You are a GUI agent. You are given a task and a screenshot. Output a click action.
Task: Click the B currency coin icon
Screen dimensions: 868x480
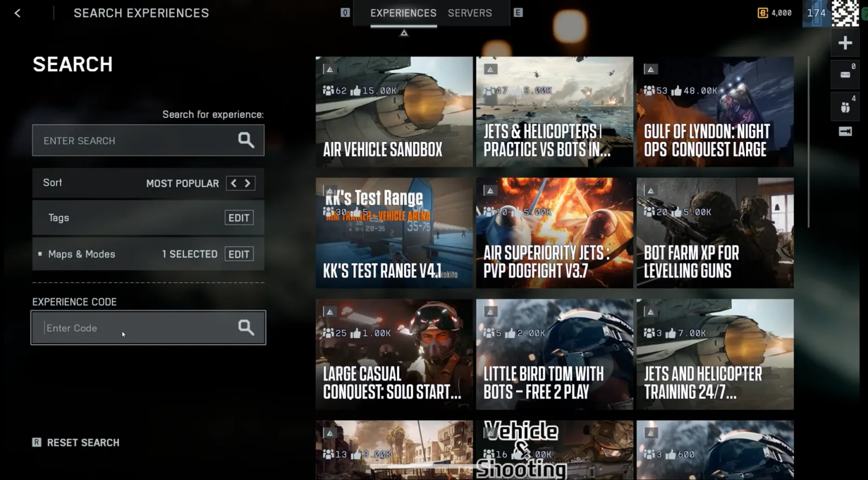762,12
